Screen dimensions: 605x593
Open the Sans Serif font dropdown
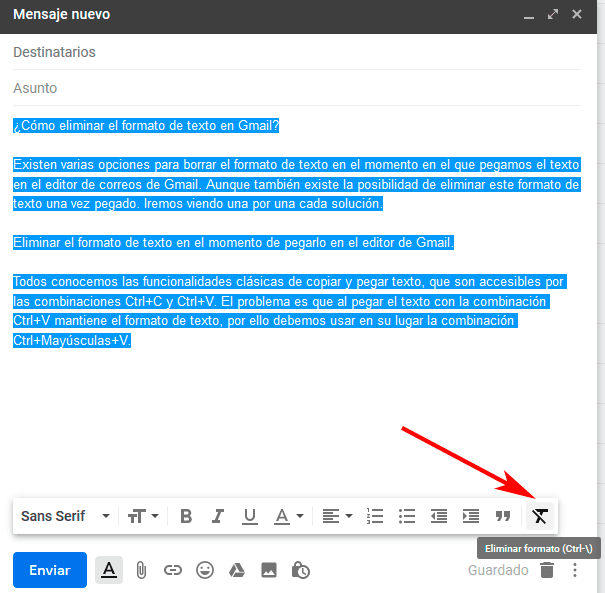(x=65, y=516)
